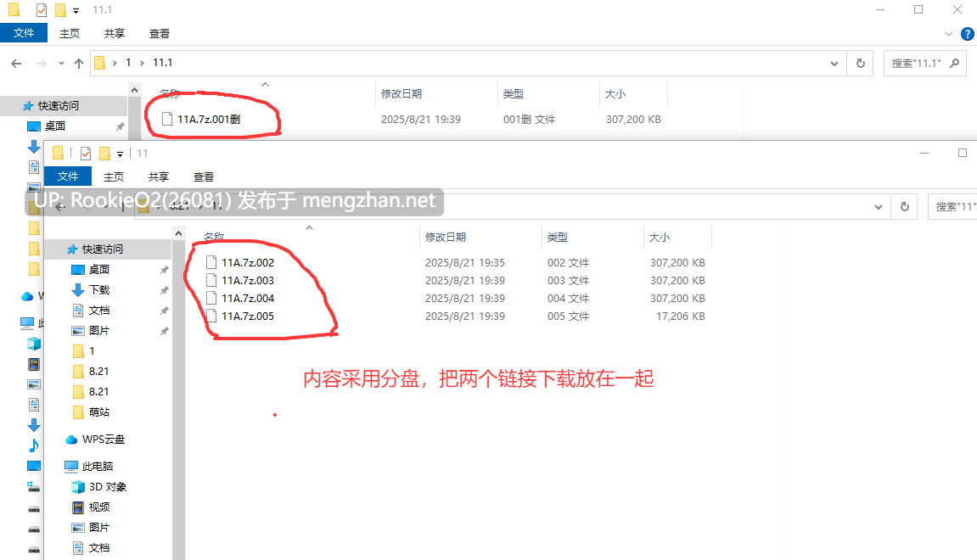Select 下载 in 11 window sidebar
Image resolution: width=977 pixels, height=560 pixels.
(x=99, y=290)
